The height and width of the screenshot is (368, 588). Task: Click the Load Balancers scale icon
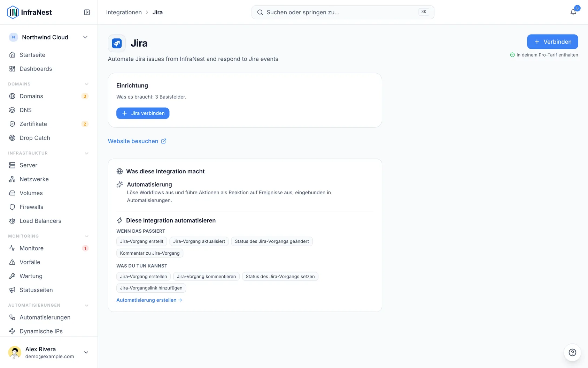[x=12, y=221]
